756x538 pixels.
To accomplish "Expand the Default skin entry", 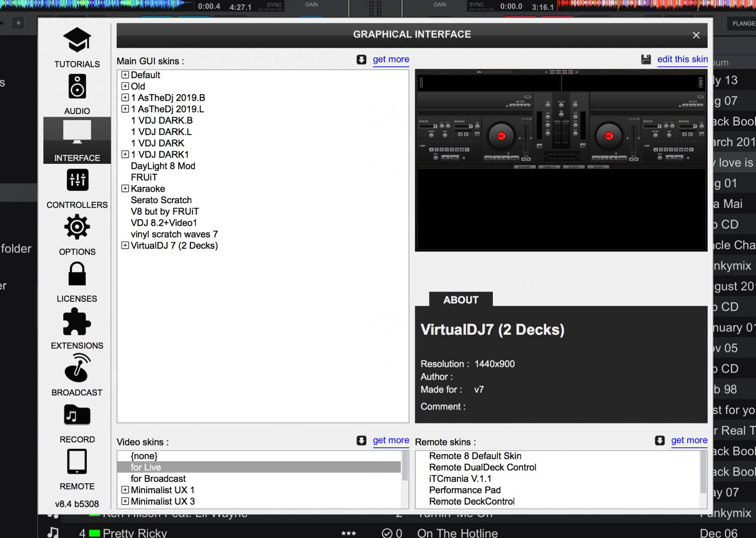I will 125,75.
